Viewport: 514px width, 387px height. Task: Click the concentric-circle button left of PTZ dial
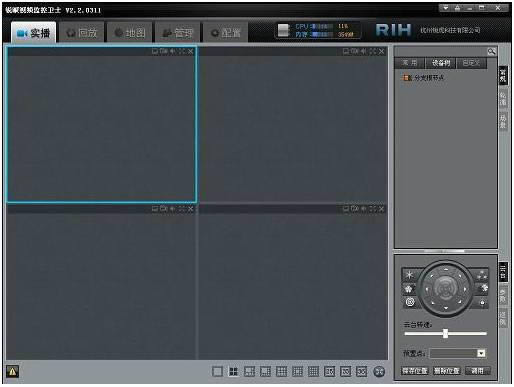pyautogui.click(x=410, y=302)
